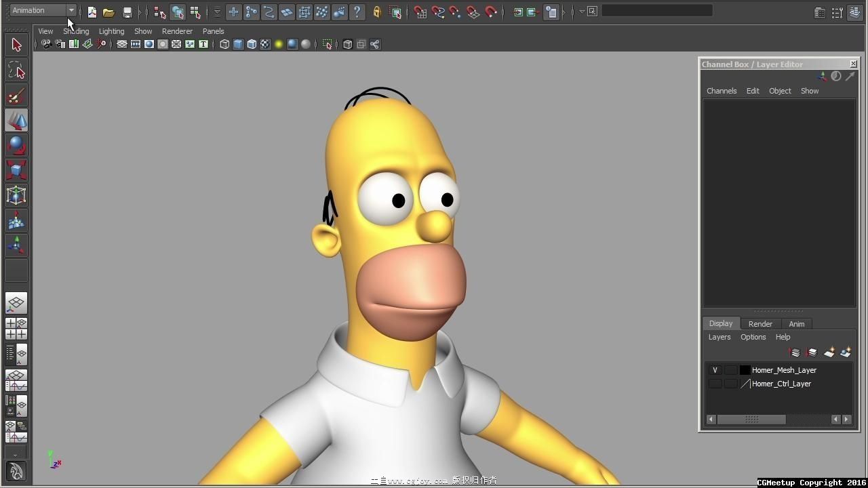The image size is (868, 488).
Task: Switch to Persp/Graph Editor layout
Action: (x=16, y=380)
